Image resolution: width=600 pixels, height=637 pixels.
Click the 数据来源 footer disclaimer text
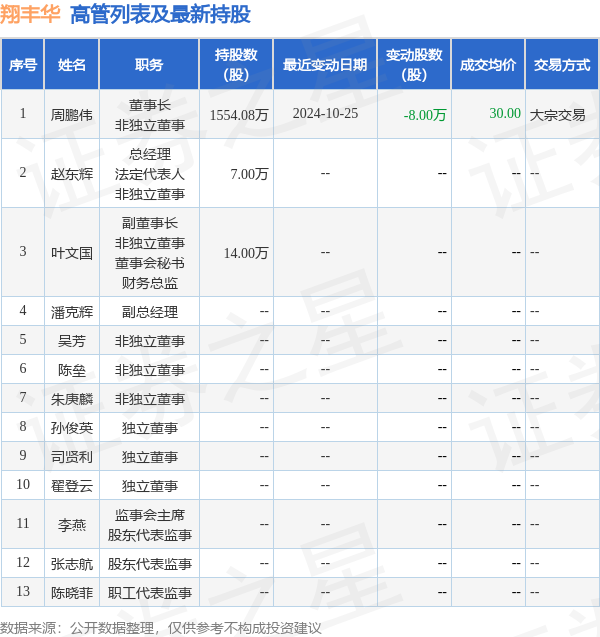tap(161, 628)
